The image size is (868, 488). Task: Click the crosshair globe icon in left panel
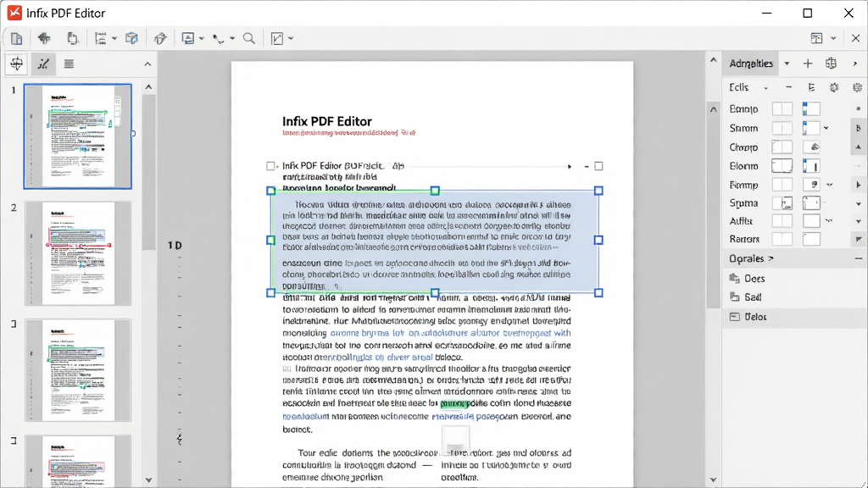click(17, 64)
